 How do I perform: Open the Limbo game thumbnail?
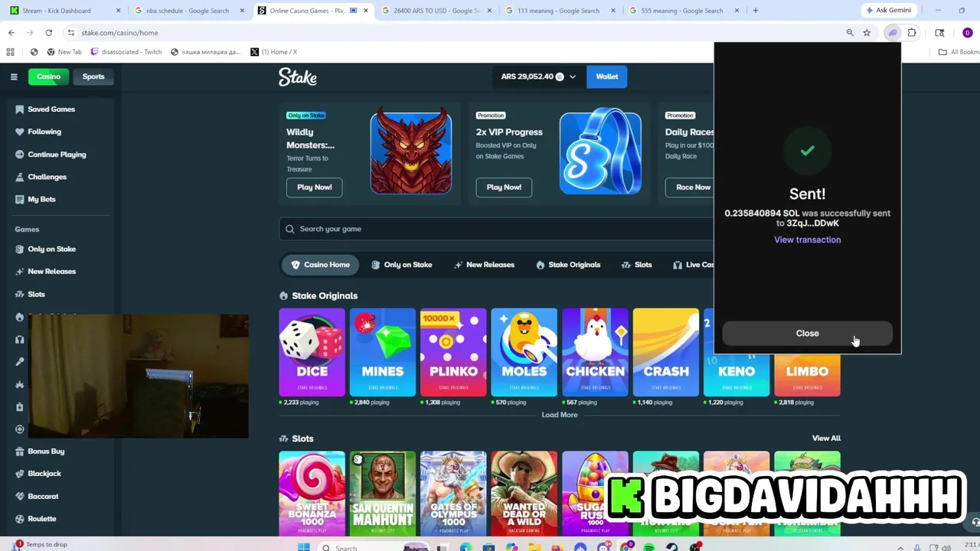point(807,375)
